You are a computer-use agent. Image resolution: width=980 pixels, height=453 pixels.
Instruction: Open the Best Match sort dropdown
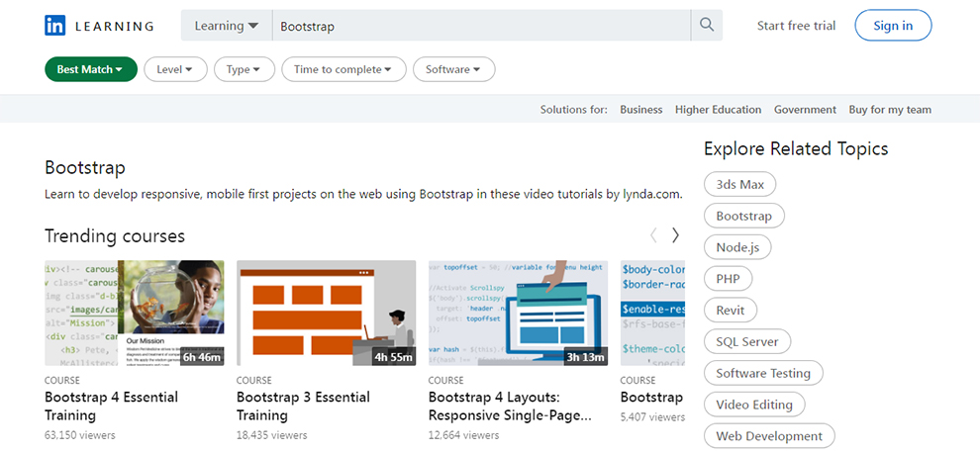[91, 69]
